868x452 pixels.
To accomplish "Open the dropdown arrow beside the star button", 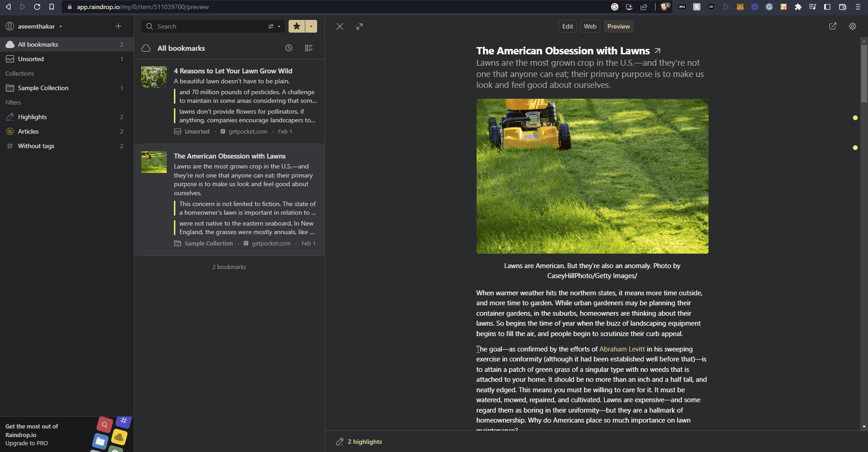I will coord(311,26).
